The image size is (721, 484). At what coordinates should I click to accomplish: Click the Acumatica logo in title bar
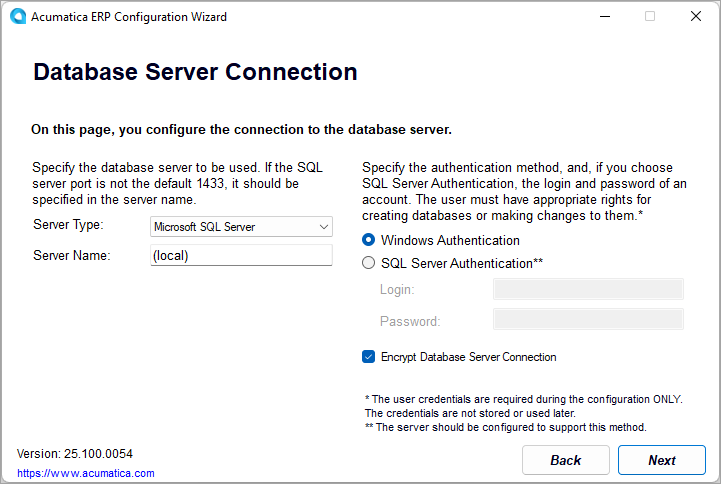[17, 17]
